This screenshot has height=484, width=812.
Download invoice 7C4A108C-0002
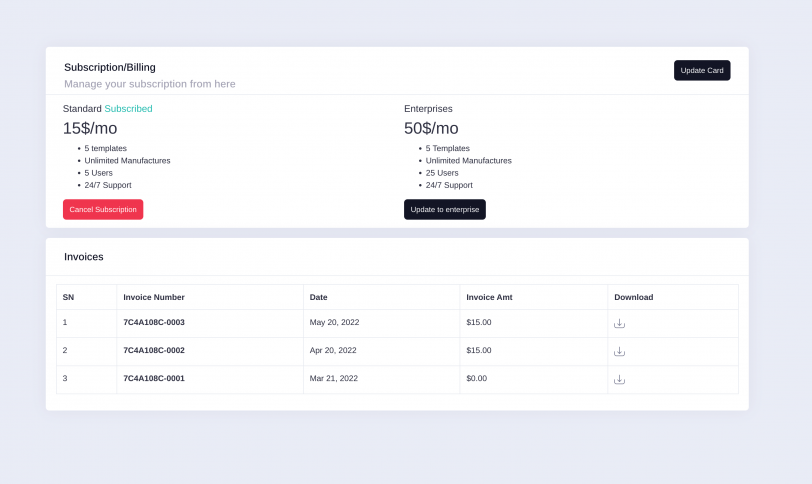(619, 351)
